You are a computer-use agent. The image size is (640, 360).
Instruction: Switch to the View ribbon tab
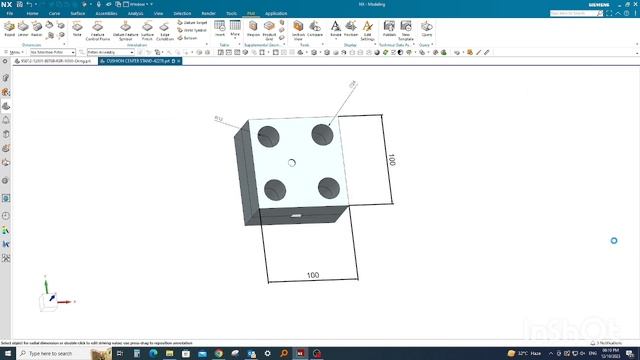158,13
